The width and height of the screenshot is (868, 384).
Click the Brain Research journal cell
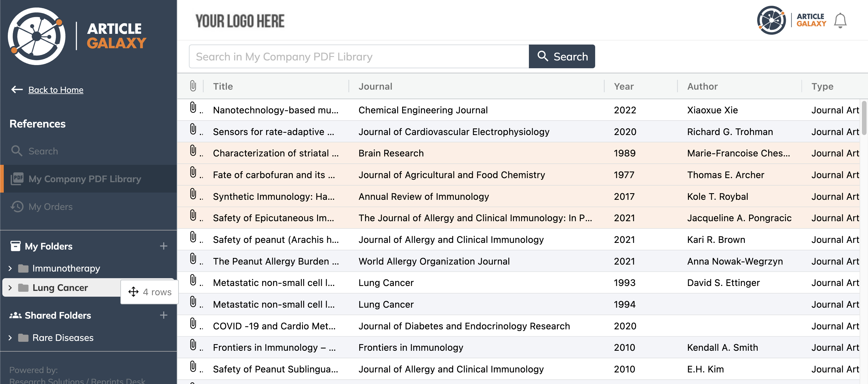[391, 153]
